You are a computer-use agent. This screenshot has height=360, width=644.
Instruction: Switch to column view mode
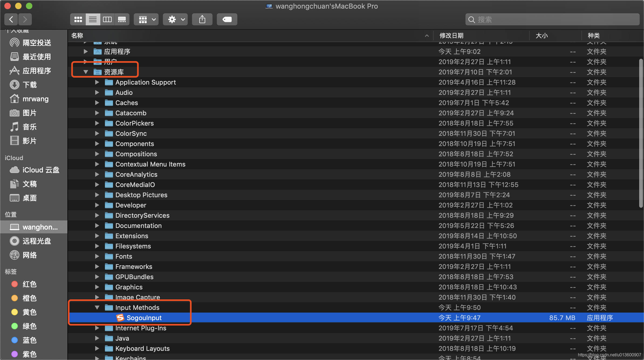pos(107,19)
